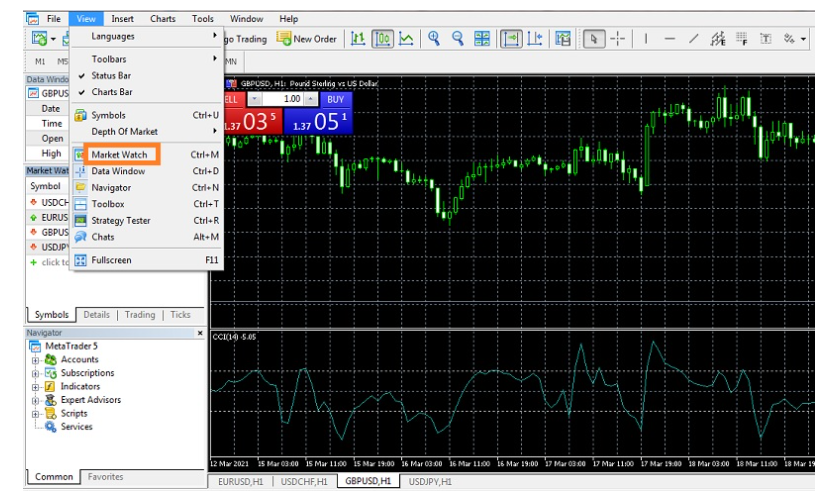Viewport: 840px width, 501px height.
Task: Open the Insert menu
Action: pyautogui.click(x=122, y=19)
